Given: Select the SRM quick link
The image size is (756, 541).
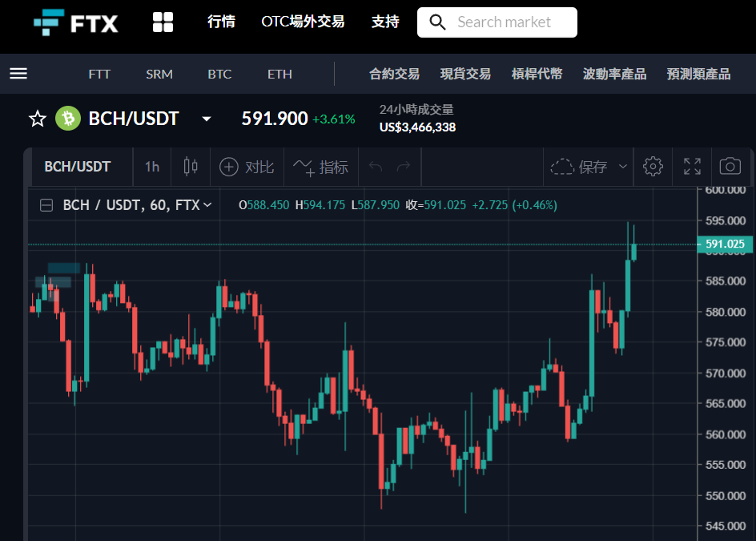Looking at the screenshot, I should (159, 74).
